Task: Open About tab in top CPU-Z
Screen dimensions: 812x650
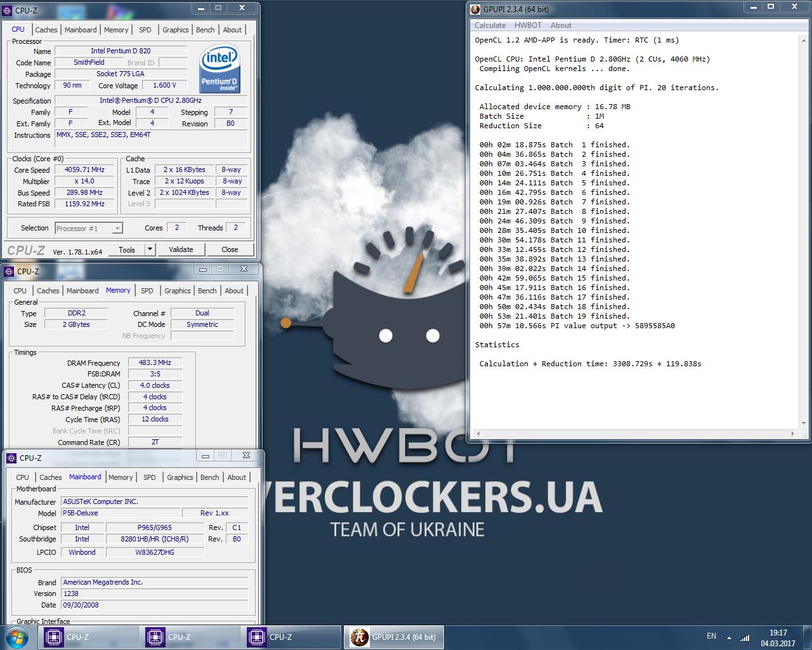Action: pyautogui.click(x=232, y=30)
